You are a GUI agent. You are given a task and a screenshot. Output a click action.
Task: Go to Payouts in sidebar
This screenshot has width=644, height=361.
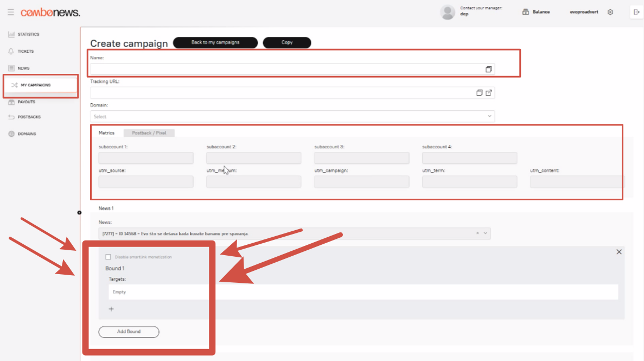(x=26, y=102)
